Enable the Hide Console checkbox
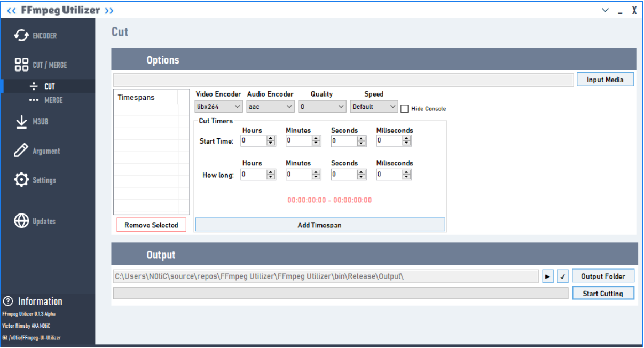The height and width of the screenshot is (348, 644). pos(404,108)
